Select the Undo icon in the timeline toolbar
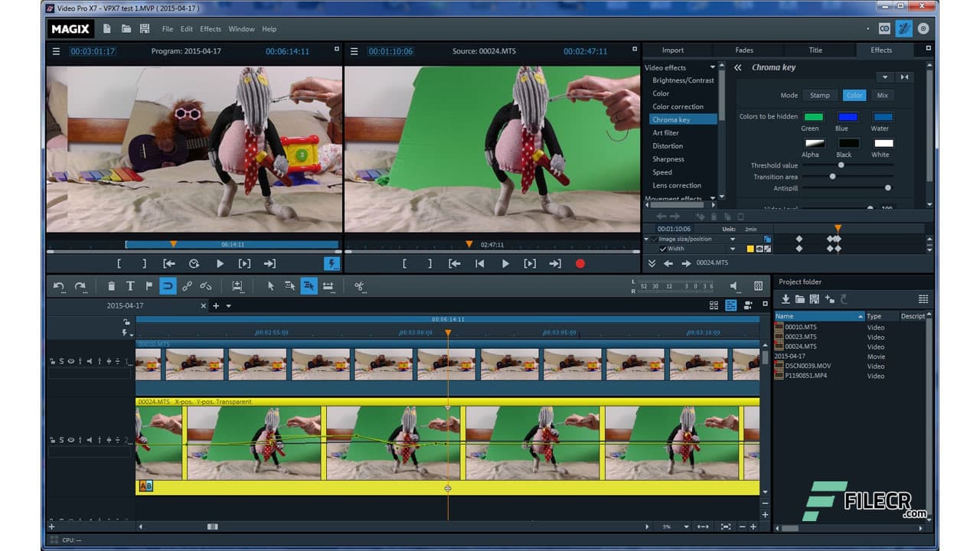The image size is (980, 551). click(x=58, y=285)
